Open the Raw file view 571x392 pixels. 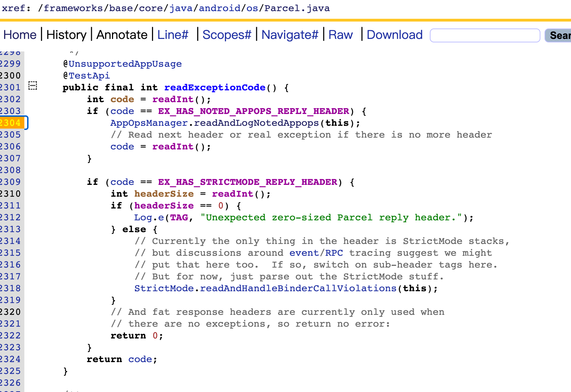point(340,34)
